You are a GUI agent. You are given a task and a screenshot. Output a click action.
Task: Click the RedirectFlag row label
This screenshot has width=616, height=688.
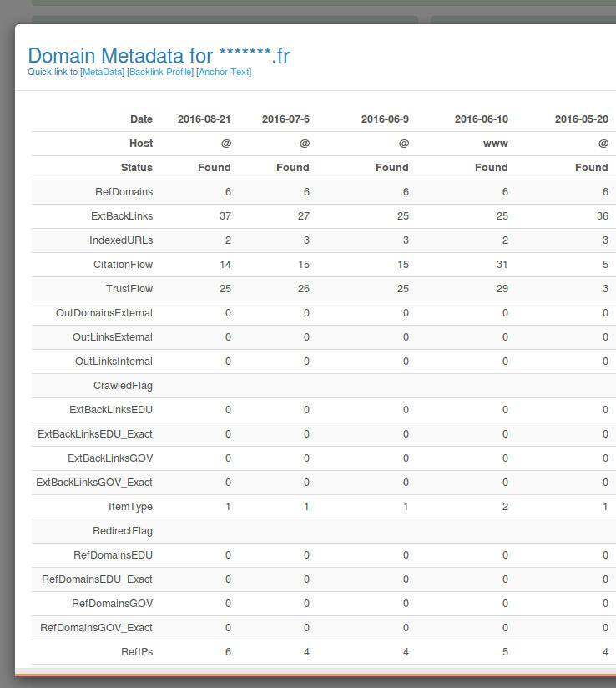[x=123, y=531]
